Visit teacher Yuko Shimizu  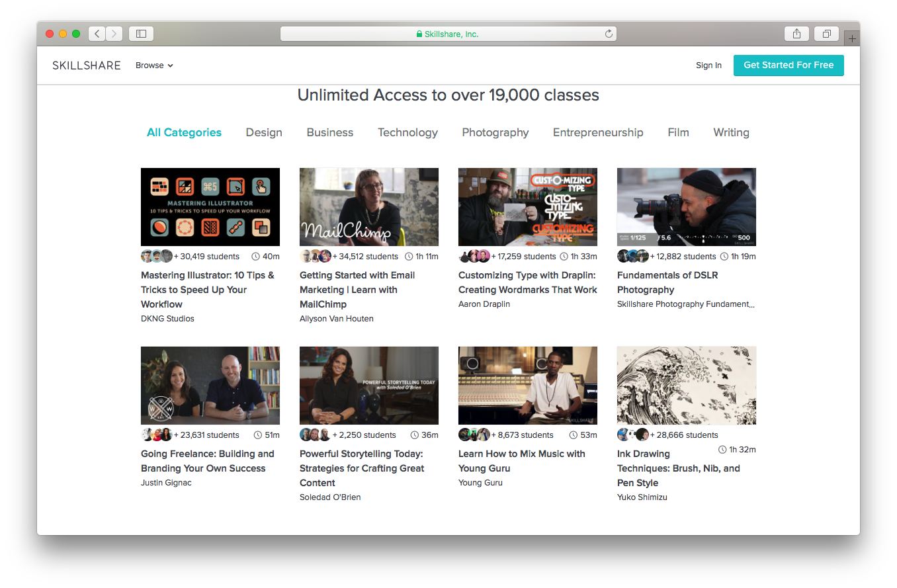point(642,497)
